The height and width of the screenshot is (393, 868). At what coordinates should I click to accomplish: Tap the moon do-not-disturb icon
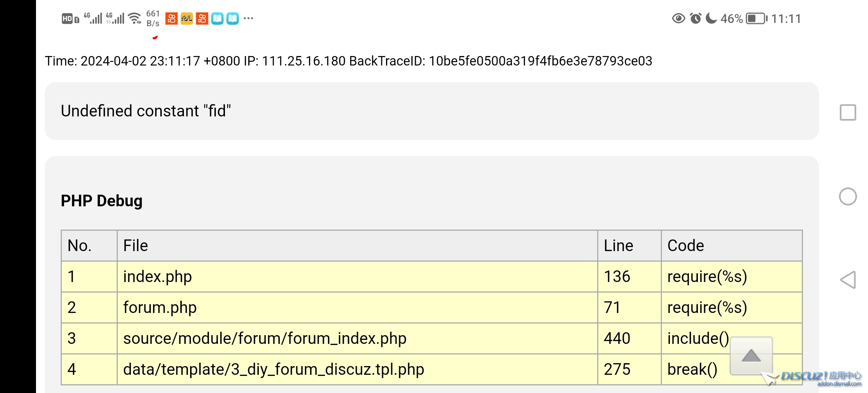tap(711, 18)
